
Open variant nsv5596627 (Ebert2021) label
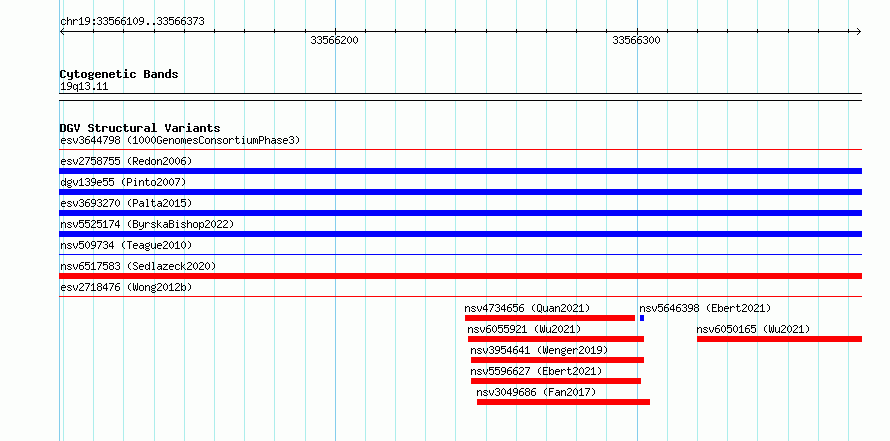(536, 371)
